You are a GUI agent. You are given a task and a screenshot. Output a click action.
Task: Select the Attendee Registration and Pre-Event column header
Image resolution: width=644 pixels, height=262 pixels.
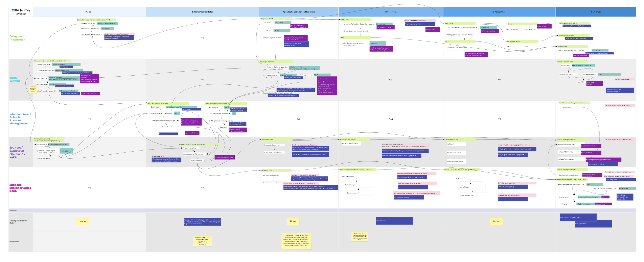point(299,12)
